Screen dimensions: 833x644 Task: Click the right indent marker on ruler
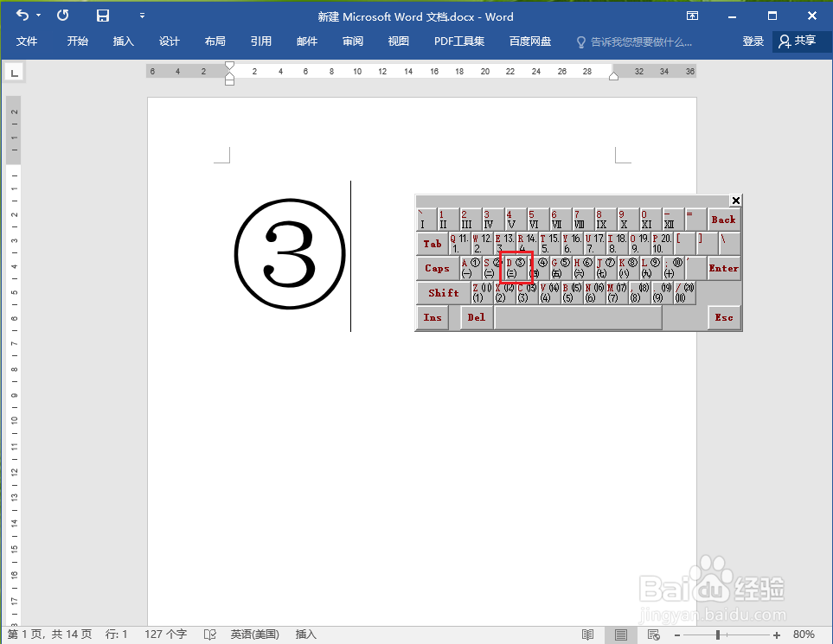coord(613,76)
